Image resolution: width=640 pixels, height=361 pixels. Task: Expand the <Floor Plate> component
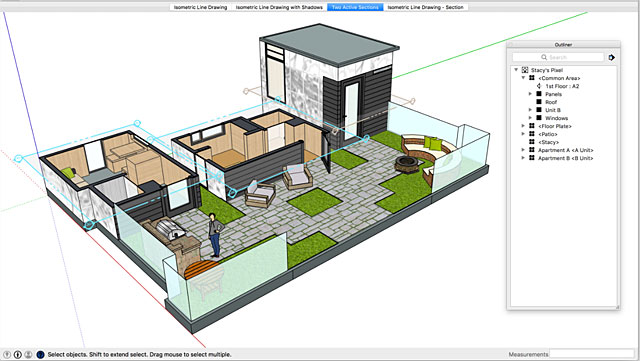click(523, 126)
